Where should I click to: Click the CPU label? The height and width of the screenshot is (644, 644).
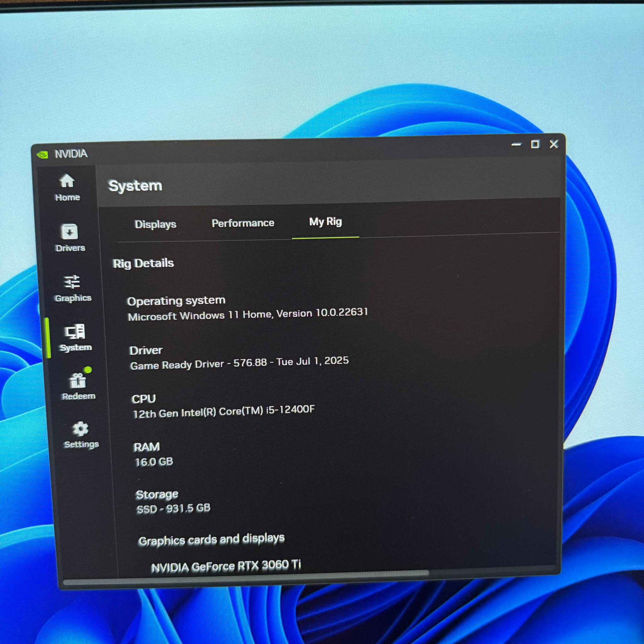tap(144, 399)
